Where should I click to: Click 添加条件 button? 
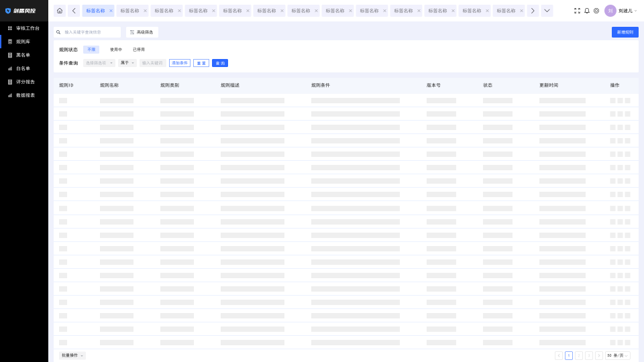pyautogui.click(x=180, y=63)
